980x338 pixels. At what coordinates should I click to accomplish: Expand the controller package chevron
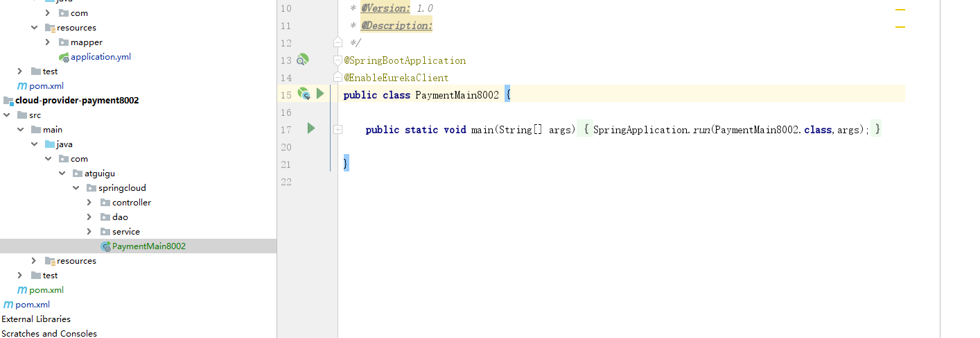point(89,202)
